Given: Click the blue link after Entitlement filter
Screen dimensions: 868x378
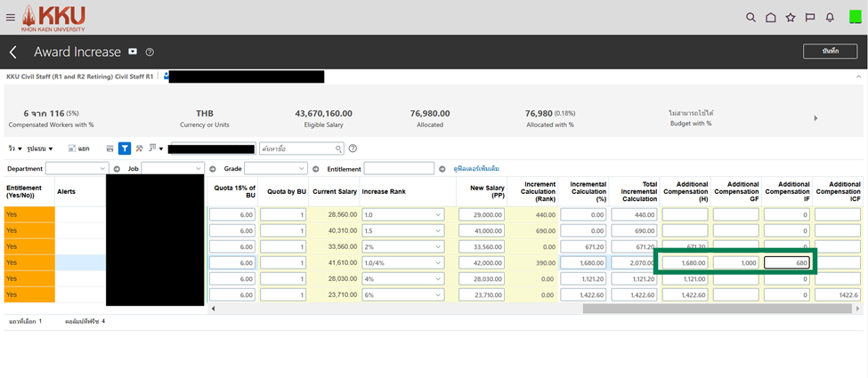Looking at the screenshot, I should tap(476, 168).
